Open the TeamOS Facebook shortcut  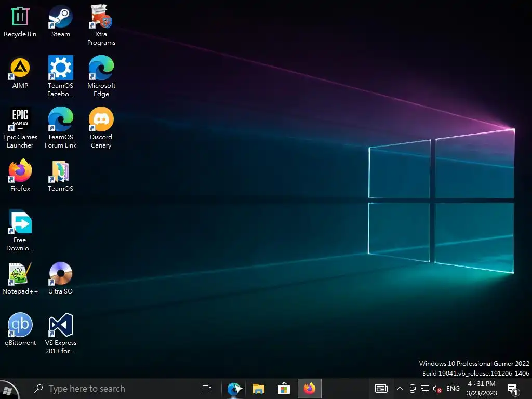coord(60,77)
